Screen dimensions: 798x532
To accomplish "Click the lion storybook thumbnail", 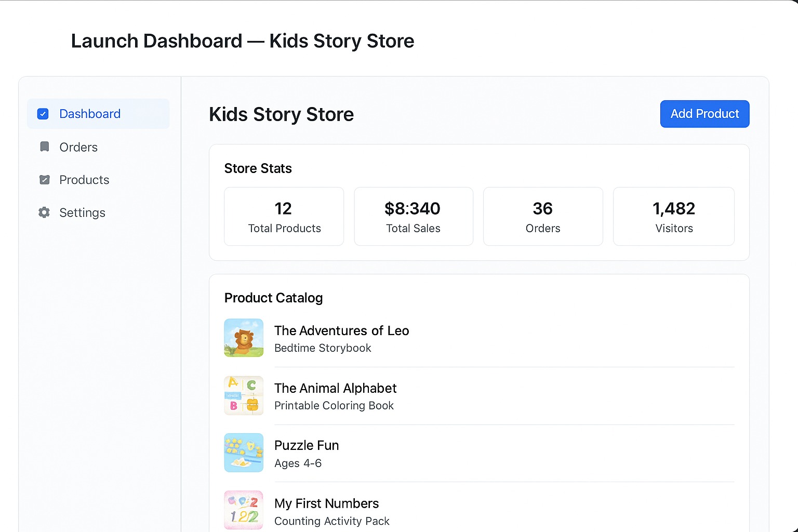I will [x=244, y=338].
